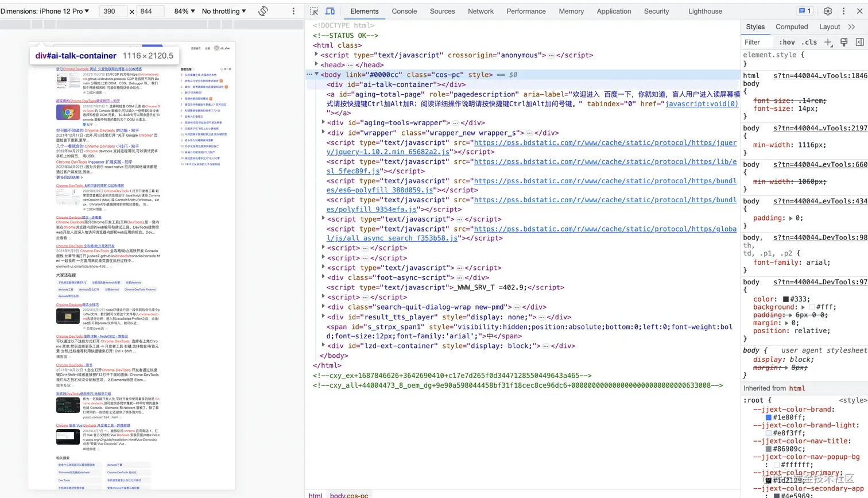
Task: Open the esl_5fec89f.js script link
Action: point(532,166)
